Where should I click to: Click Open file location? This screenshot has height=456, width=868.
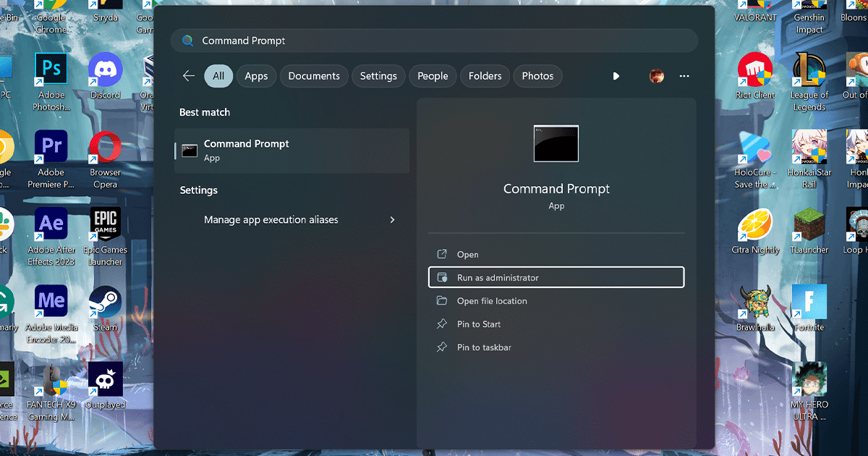point(492,301)
